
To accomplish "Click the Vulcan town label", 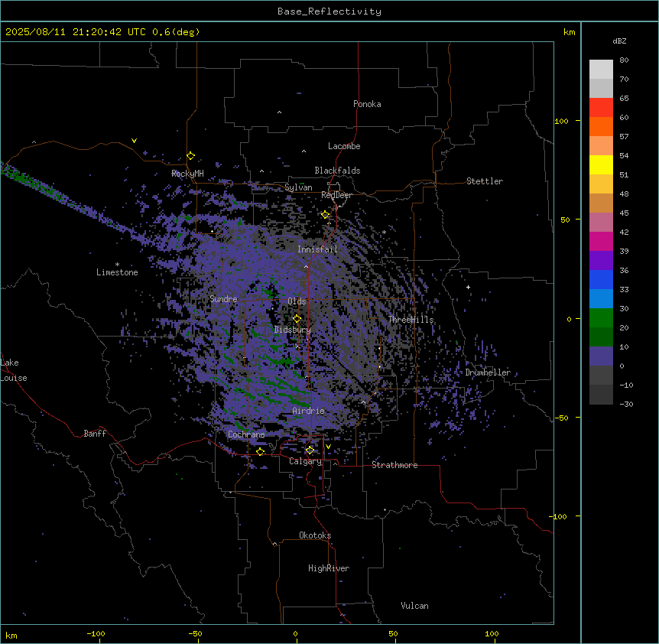I will (x=415, y=606).
